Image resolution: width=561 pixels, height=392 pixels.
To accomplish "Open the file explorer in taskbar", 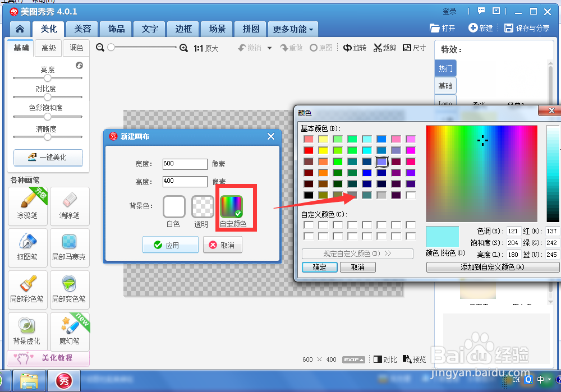I will (x=29, y=381).
